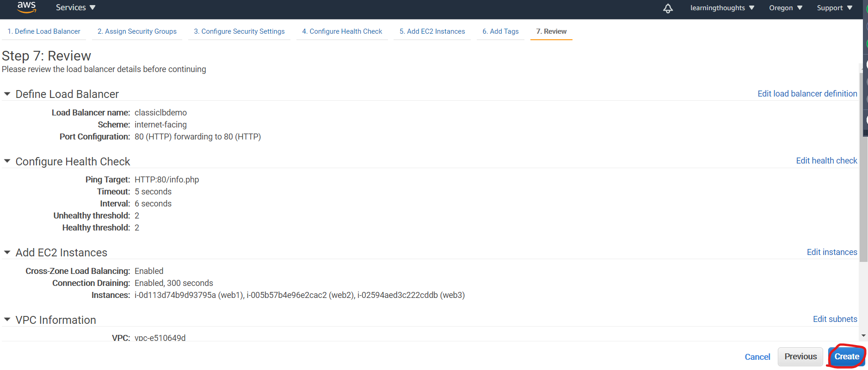Open the Services dropdown menu
Viewport: 868px width, 370px height.
click(x=75, y=7)
